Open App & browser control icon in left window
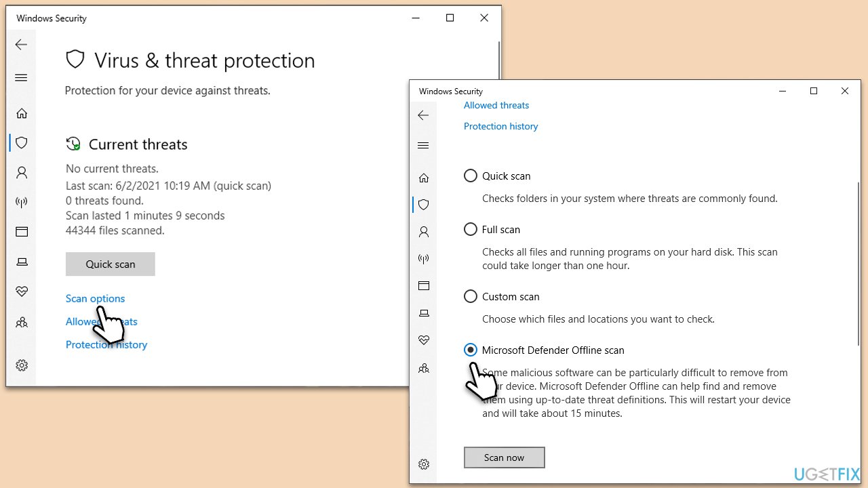 point(22,232)
